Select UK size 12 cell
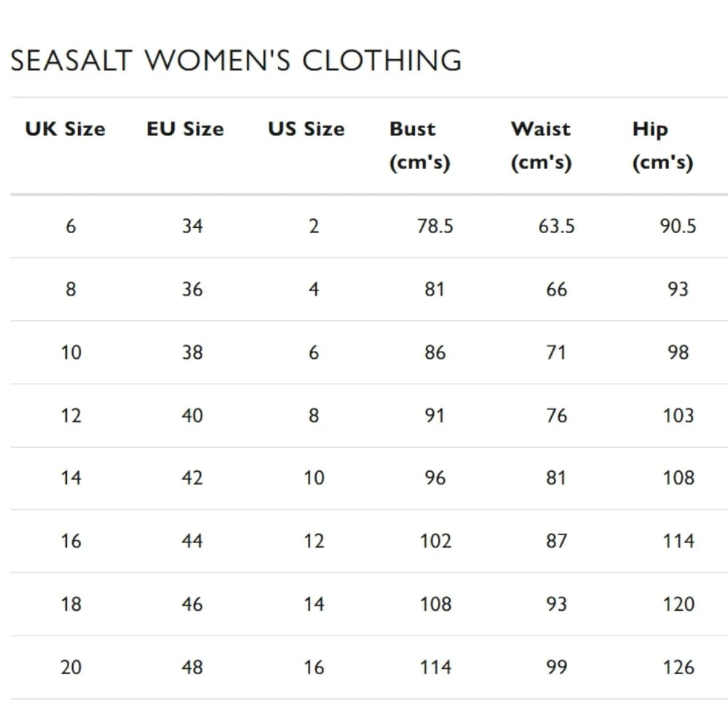This screenshot has width=728, height=728. [x=71, y=416]
